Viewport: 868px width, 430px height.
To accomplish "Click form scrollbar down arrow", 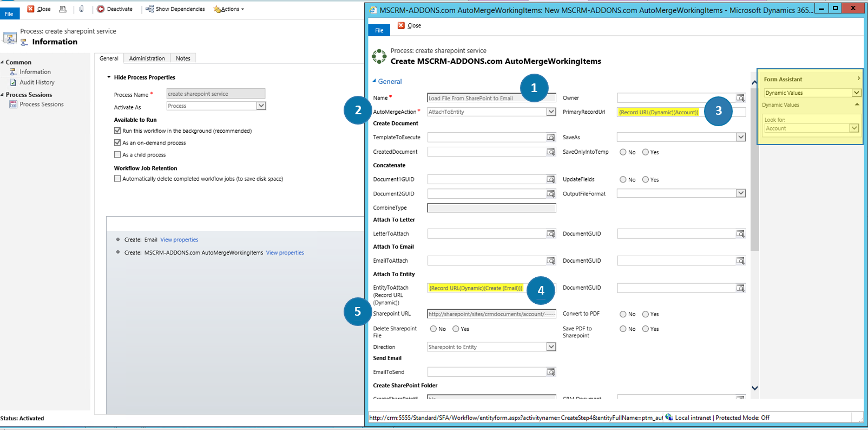I will 754,388.
